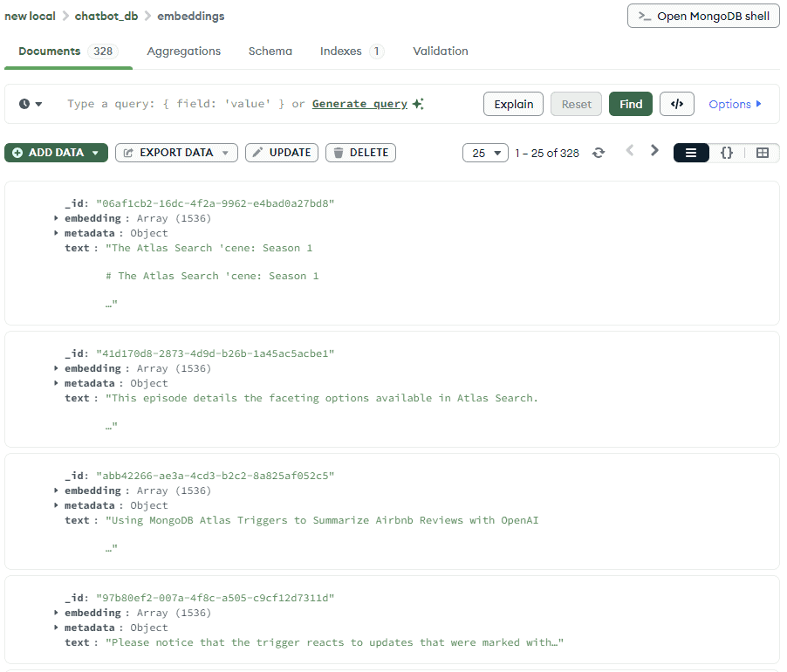Click the refresh documents icon
The image size is (787, 672).
(x=598, y=153)
